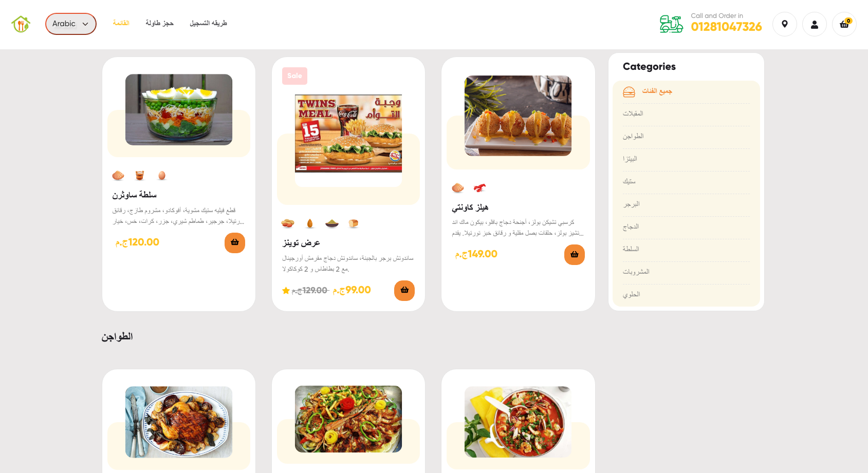The height and width of the screenshot is (473, 868).
Task: Open the shopping basket in header
Action: click(x=844, y=24)
